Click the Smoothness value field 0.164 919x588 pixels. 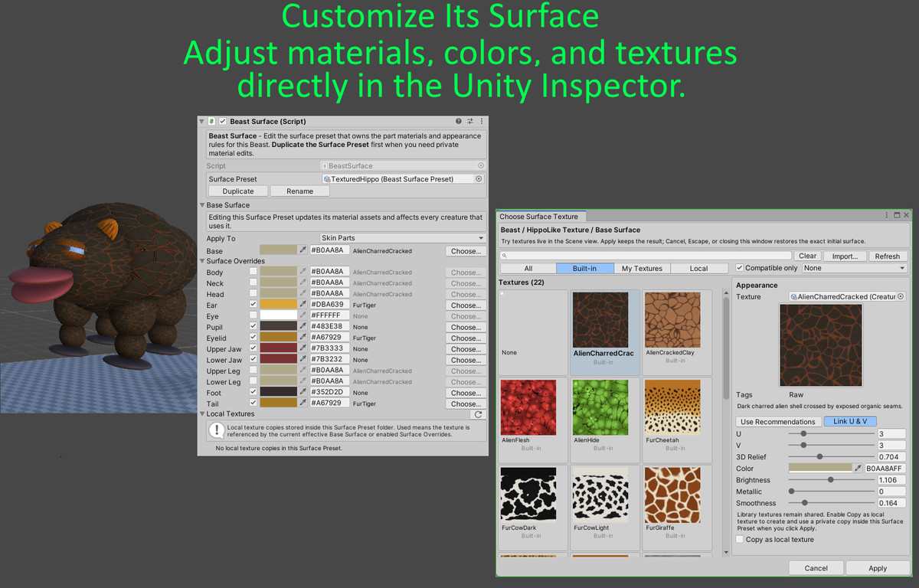(892, 503)
